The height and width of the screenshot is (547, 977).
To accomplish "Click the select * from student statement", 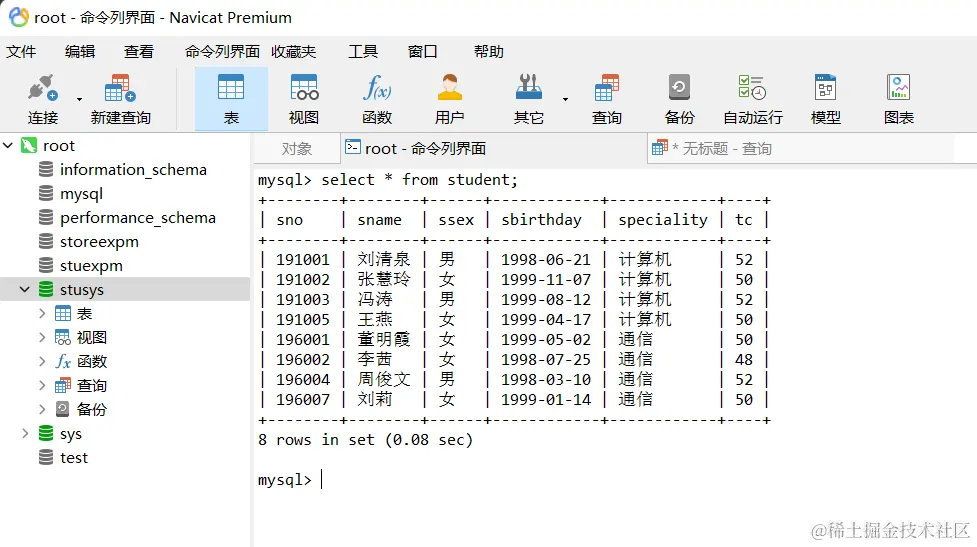I will 419,180.
